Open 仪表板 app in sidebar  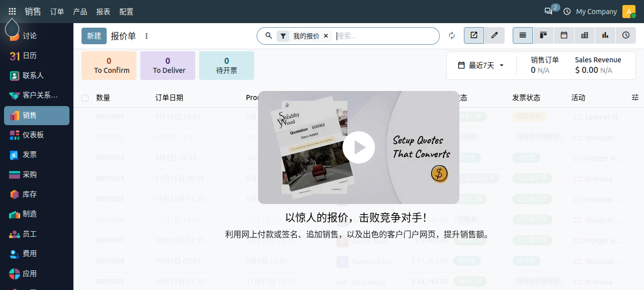click(x=37, y=135)
